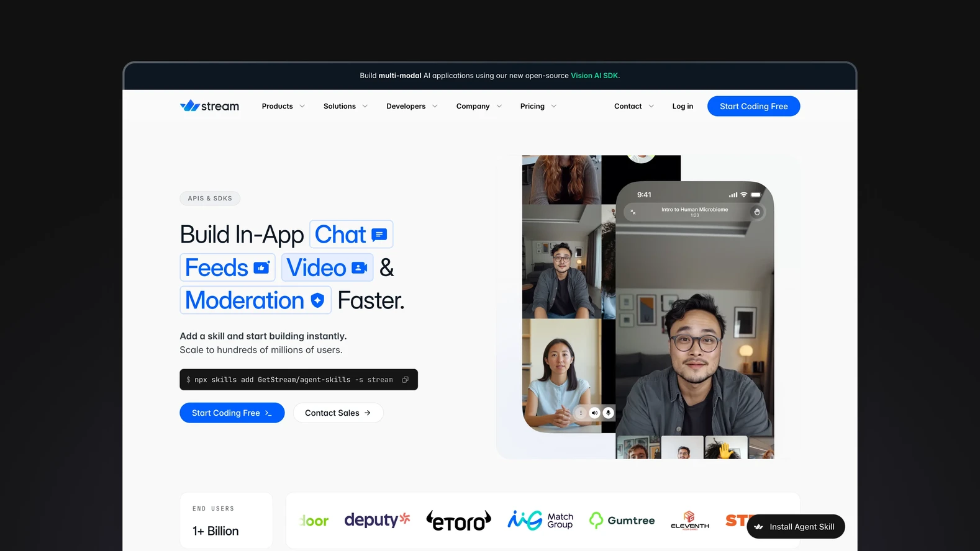Expand the Developers menu

(412, 106)
